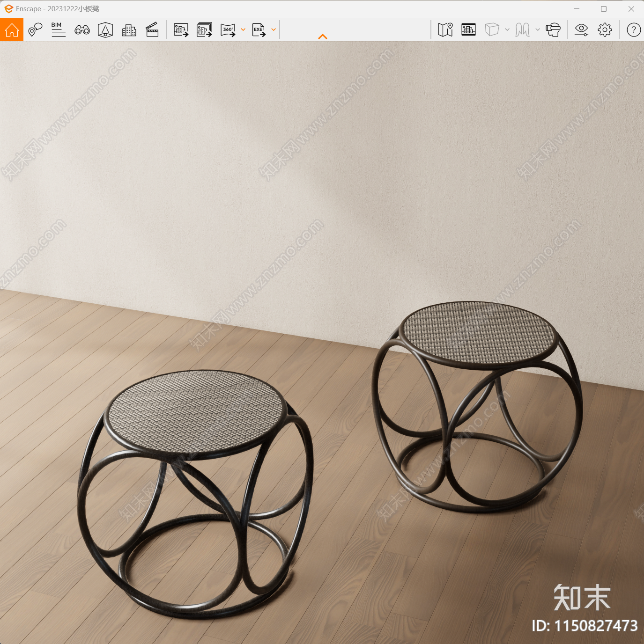The width and height of the screenshot is (644, 644).
Task: Close the Enscape window
Action: pos(631,8)
